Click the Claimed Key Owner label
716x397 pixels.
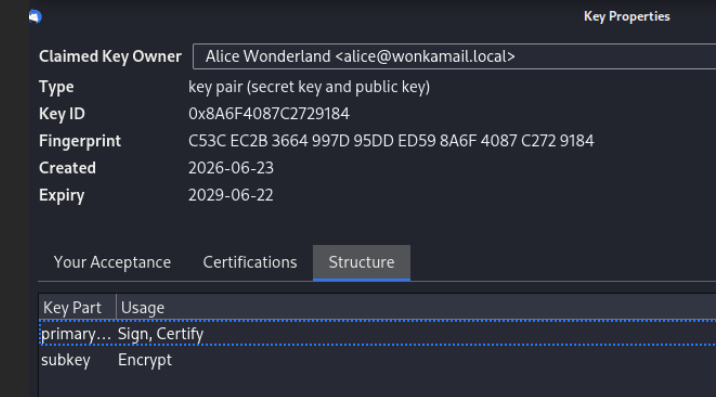click(110, 56)
